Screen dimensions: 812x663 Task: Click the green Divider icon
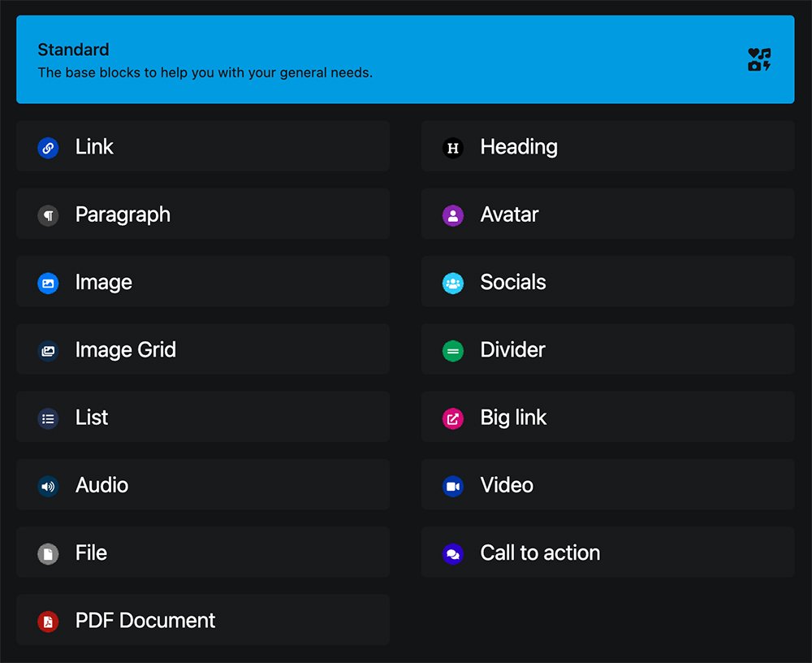point(453,351)
